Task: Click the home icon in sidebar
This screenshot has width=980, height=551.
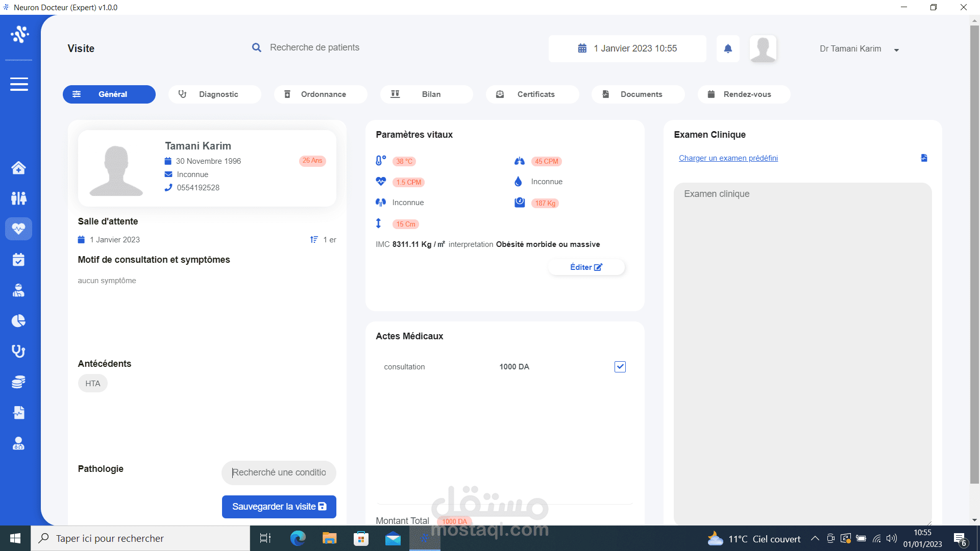Action: pyautogui.click(x=19, y=168)
